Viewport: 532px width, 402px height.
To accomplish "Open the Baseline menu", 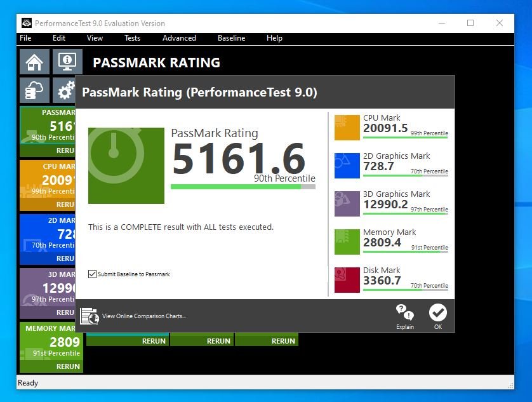I will click(x=231, y=38).
